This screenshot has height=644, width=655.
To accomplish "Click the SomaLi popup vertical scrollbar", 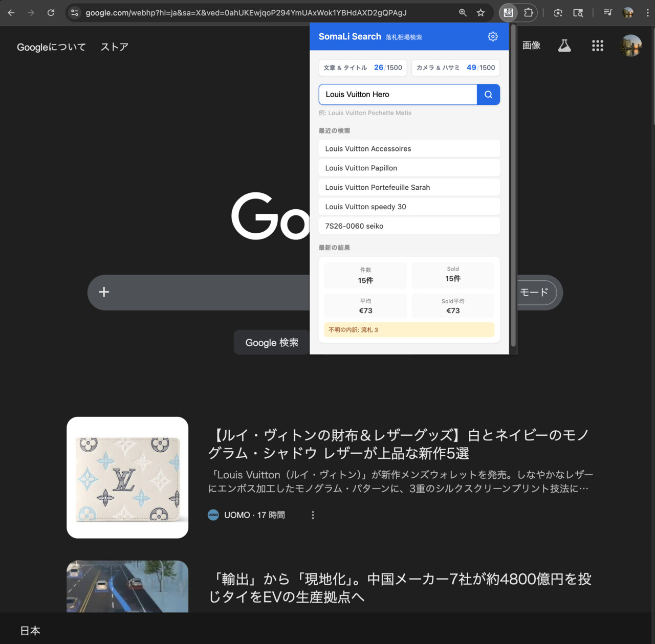I will pos(513,184).
